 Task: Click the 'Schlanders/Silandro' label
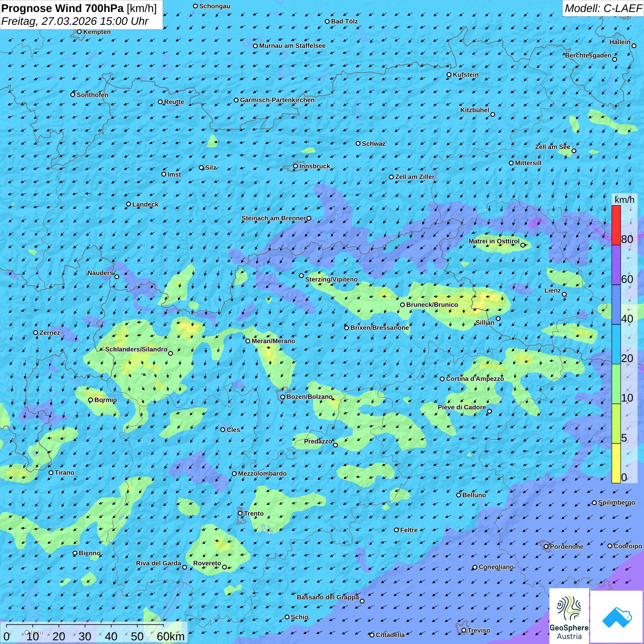pos(136,350)
